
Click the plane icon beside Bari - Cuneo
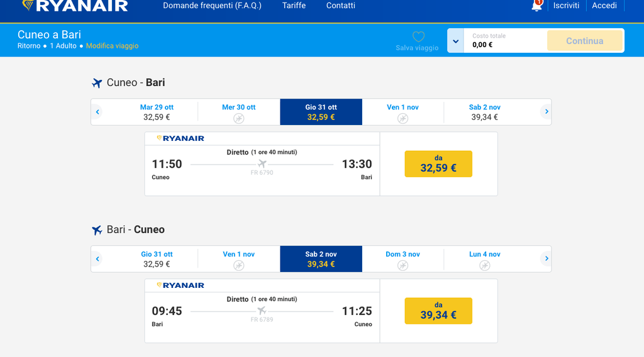(97, 230)
